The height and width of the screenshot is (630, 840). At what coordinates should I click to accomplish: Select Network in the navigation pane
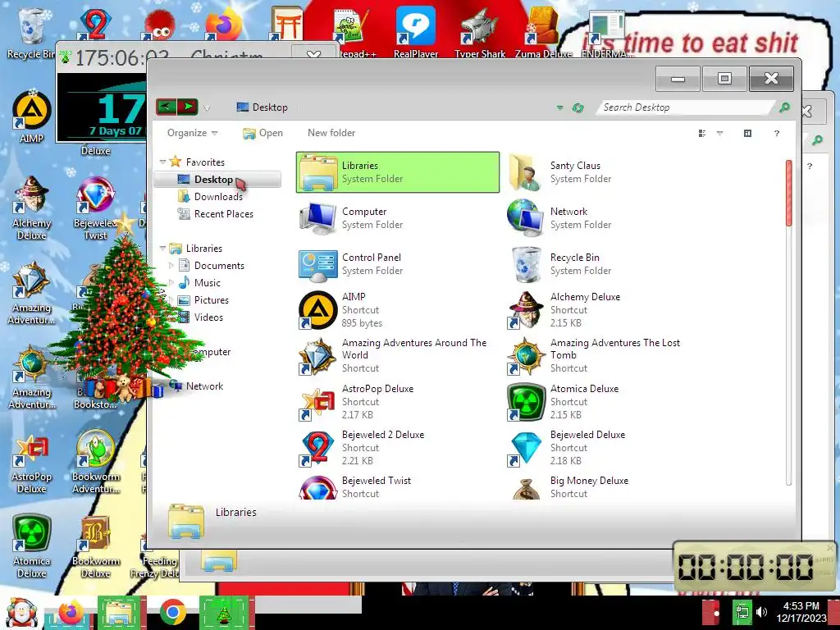197,386
